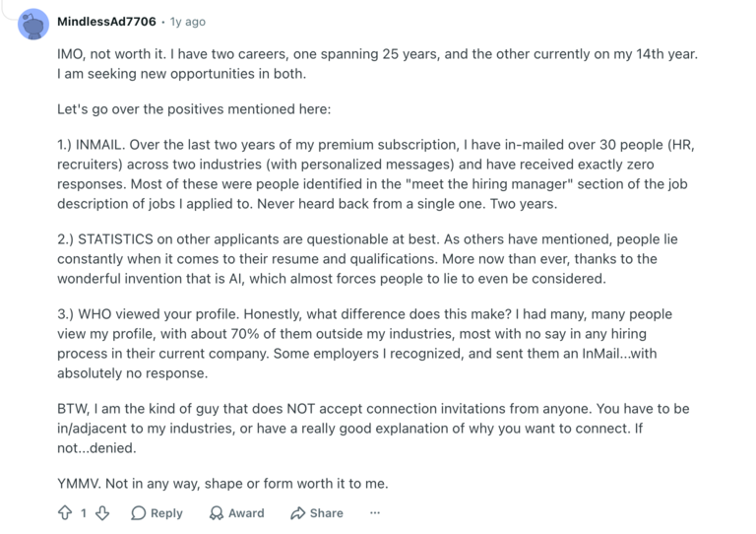Click the closing line starting "YMMV"

point(222,484)
